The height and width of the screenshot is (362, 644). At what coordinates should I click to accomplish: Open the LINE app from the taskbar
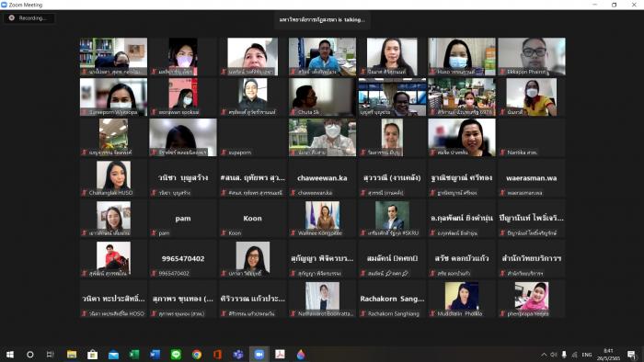coord(176,355)
